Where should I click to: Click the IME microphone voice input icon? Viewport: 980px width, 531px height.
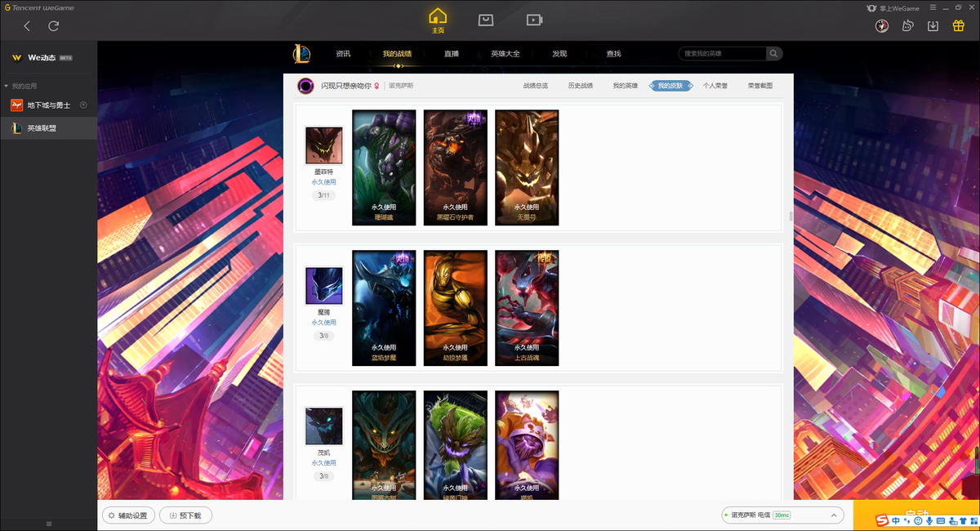[x=929, y=520]
